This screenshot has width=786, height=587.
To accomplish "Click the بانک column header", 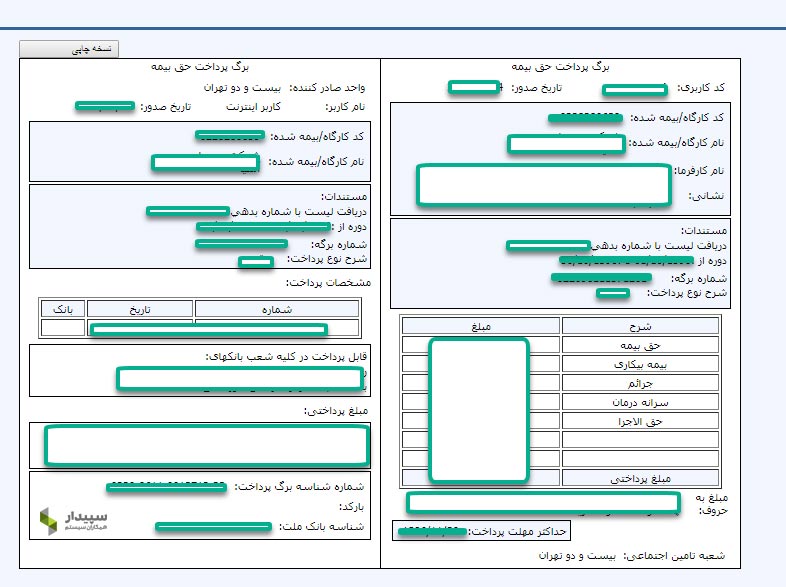I will tap(63, 309).
